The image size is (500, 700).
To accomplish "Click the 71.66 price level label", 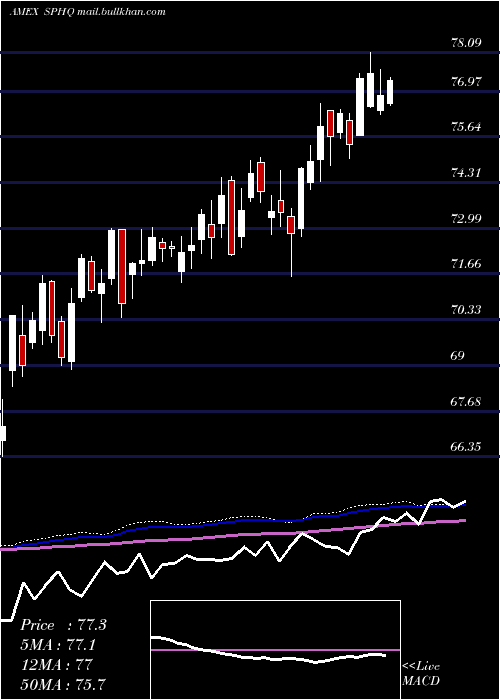I will pyautogui.click(x=467, y=264).
